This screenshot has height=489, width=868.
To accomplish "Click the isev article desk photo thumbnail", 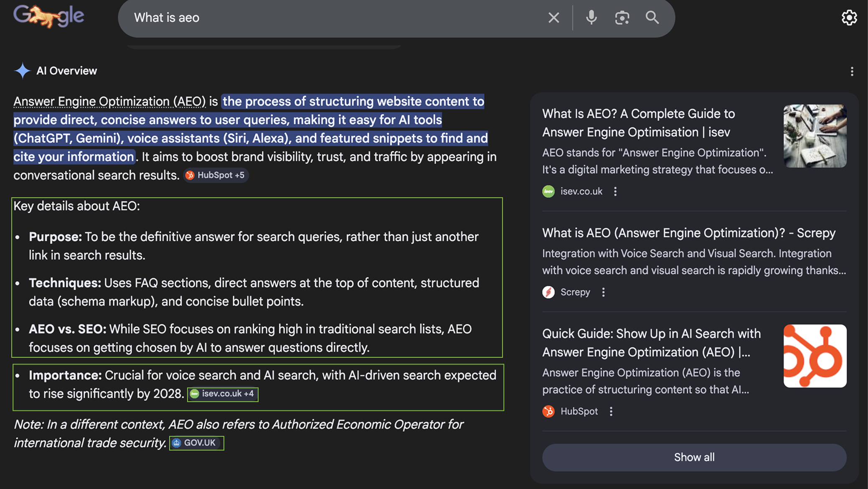I will [815, 136].
